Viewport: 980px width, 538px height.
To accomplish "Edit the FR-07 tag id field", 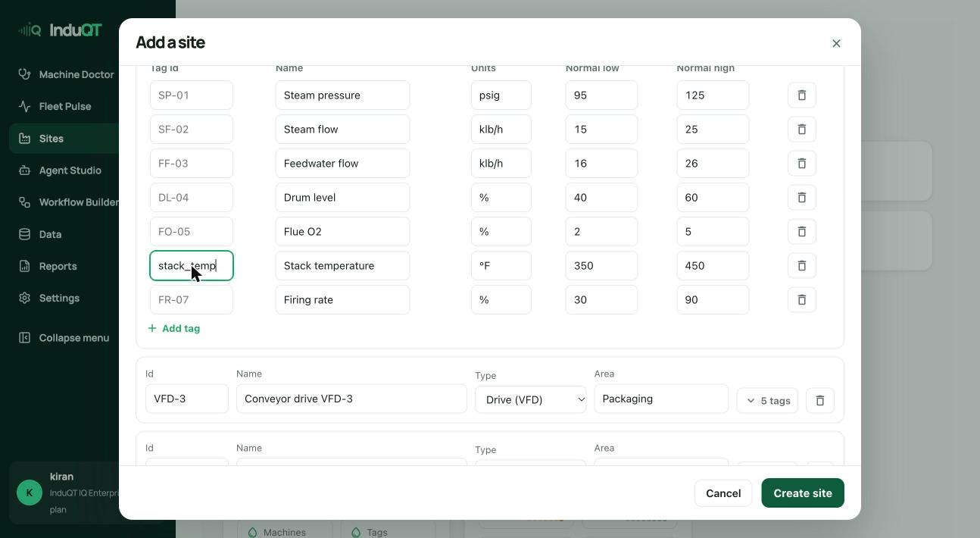I will tap(192, 300).
